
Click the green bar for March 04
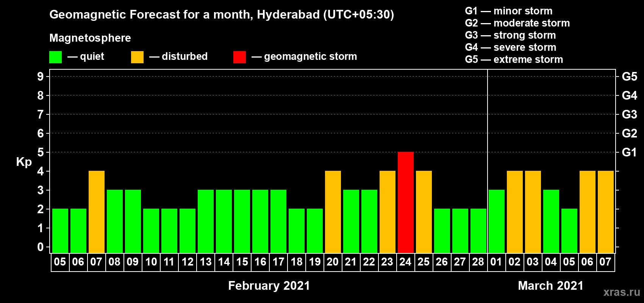pyautogui.click(x=551, y=221)
